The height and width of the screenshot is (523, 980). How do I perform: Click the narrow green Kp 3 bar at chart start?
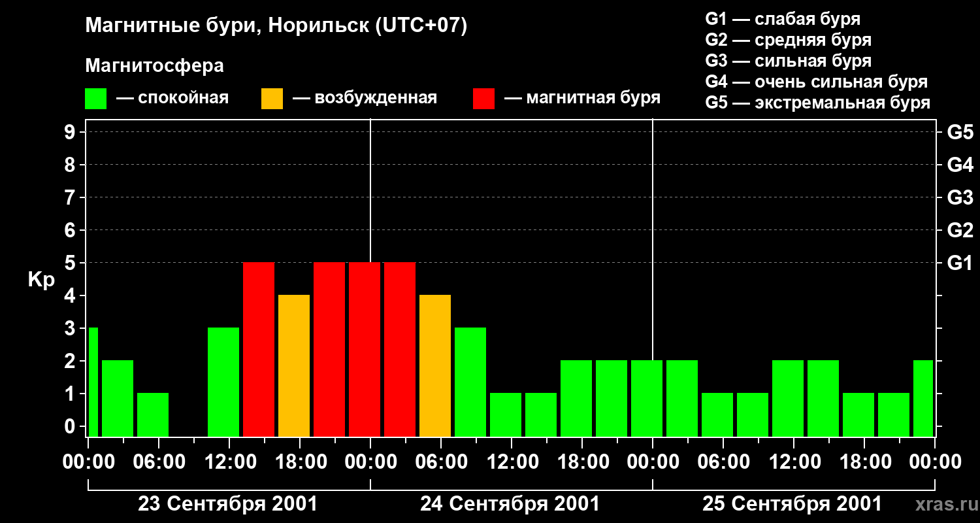tap(93, 382)
